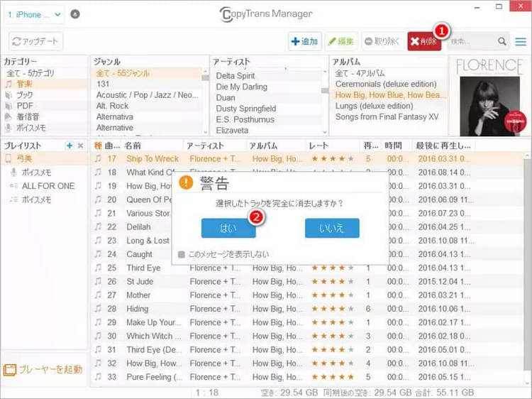The image size is (532, 399).
Task: Select track 28 Hiding
Action: click(x=305, y=309)
